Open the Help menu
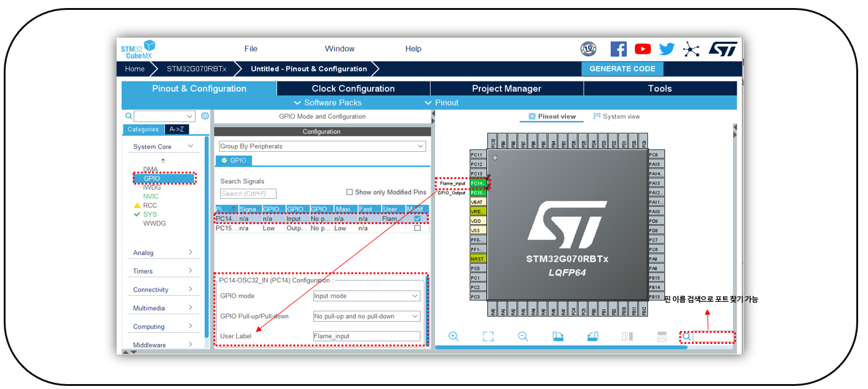 (413, 49)
